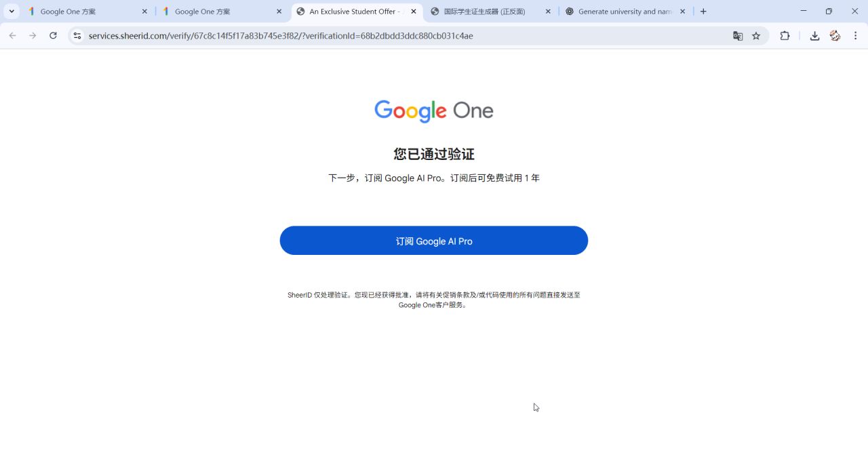
Task: Go back using the back arrow
Action: tap(12, 36)
